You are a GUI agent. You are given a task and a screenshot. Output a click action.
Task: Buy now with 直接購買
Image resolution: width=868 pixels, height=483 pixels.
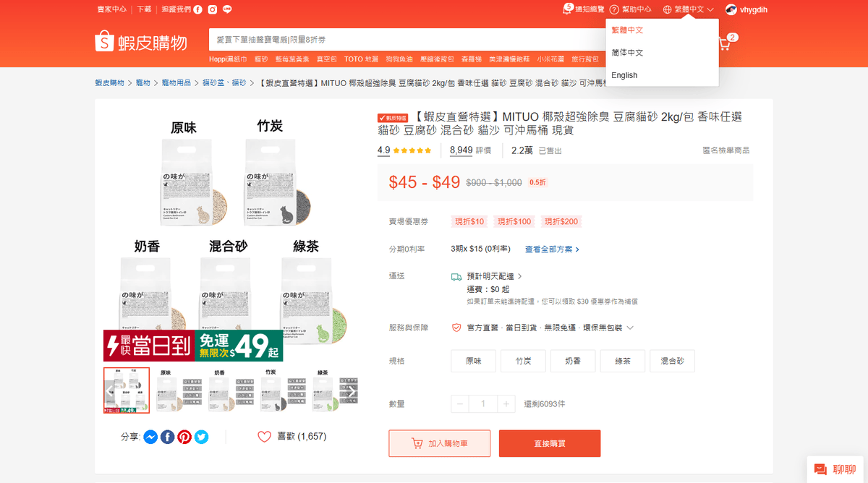click(550, 443)
